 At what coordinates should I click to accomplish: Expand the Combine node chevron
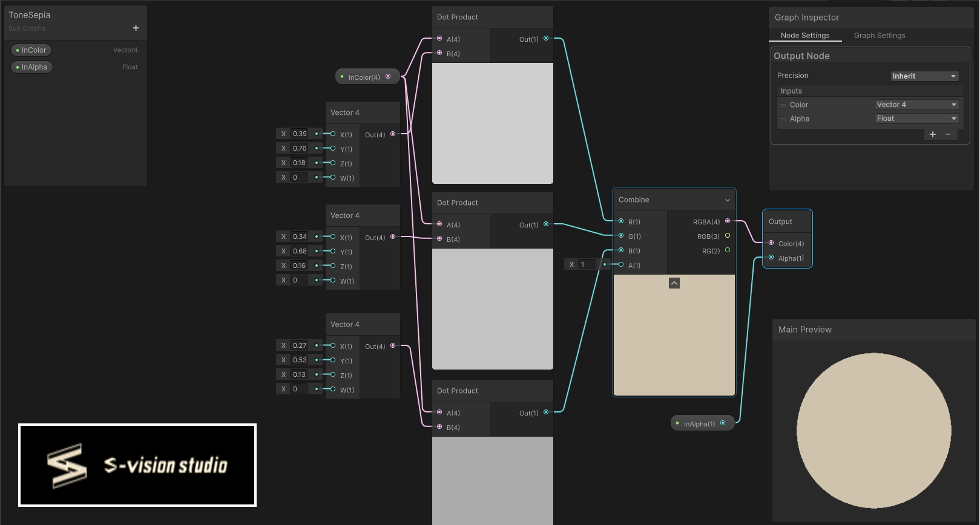727,200
